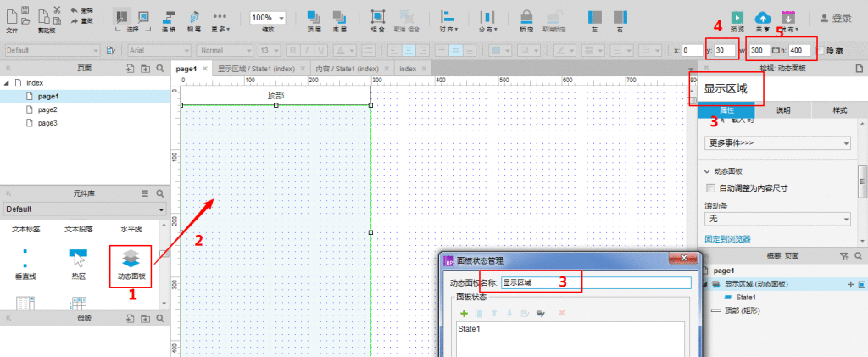Add a state with the green plus icon
868x357 pixels.
(x=465, y=313)
